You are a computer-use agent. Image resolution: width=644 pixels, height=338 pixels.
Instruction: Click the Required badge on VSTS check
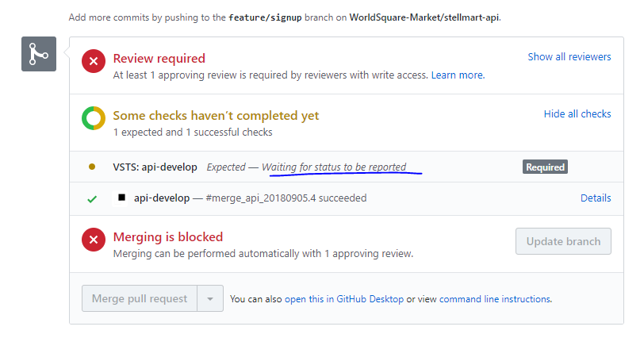point(545,167)
